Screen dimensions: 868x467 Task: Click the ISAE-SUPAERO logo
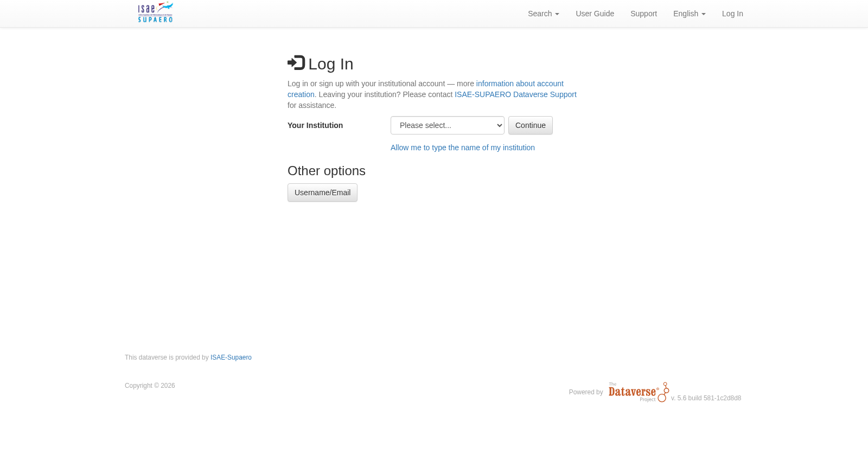pyautogui.click(x=155, y=12)
